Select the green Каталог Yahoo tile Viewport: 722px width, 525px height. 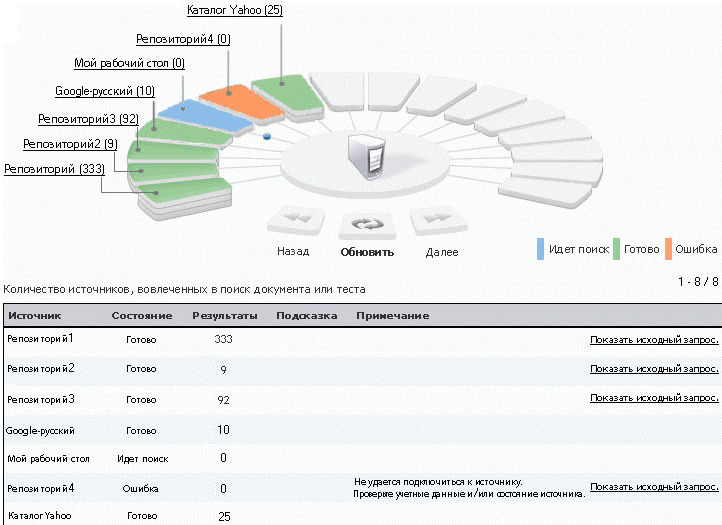click(x=288, y=94)
